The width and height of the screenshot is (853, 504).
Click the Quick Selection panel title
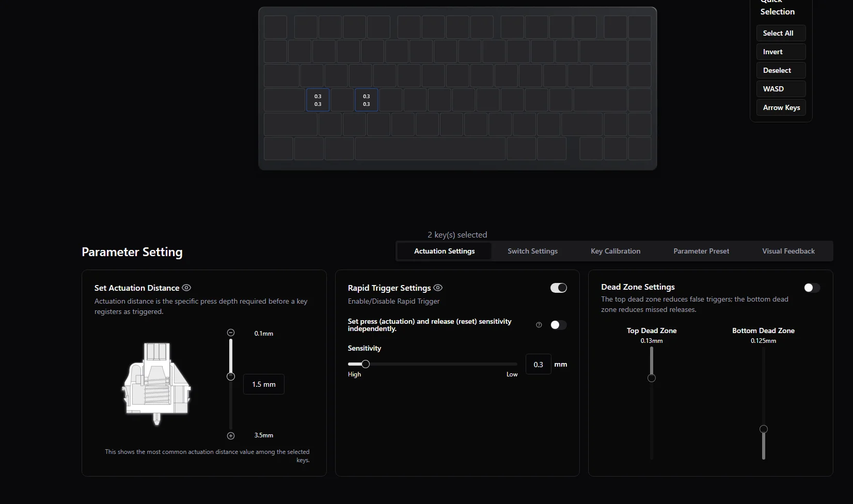pos(778,7)
